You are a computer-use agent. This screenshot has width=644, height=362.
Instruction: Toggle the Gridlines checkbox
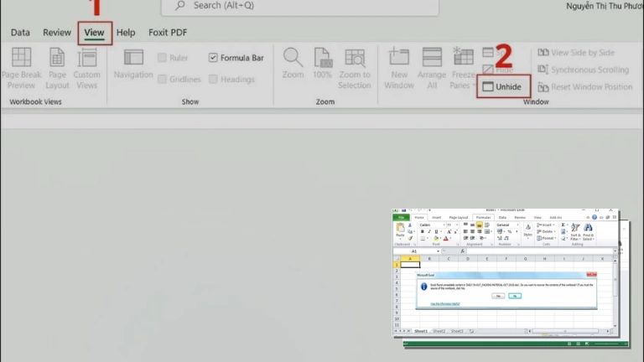click(162, 79)
